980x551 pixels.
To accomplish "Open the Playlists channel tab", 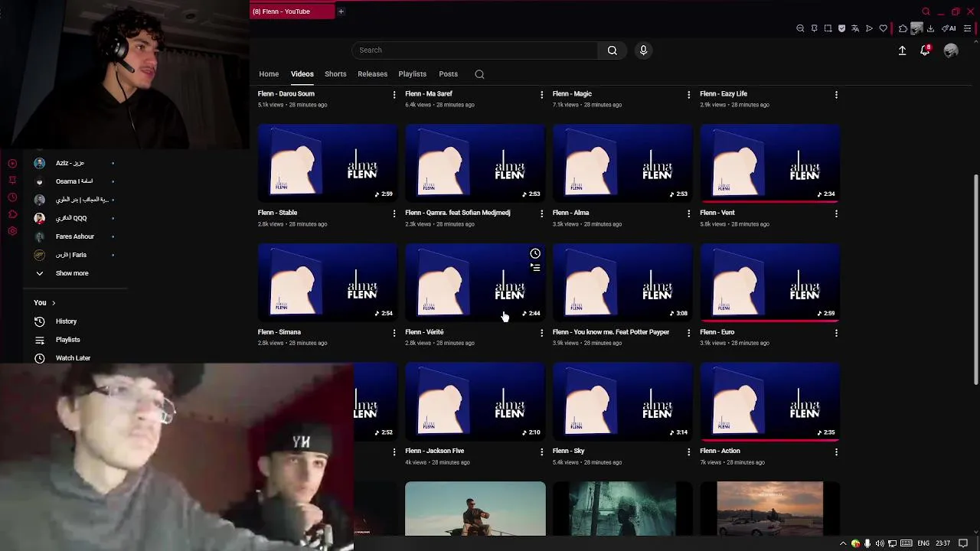I will click(412, 74).
